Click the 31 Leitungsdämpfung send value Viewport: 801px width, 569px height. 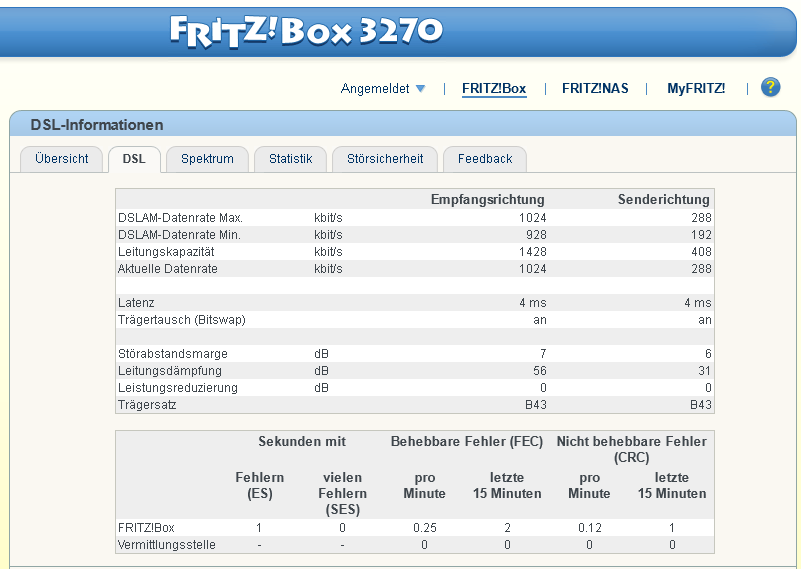(x=704, y=371)
